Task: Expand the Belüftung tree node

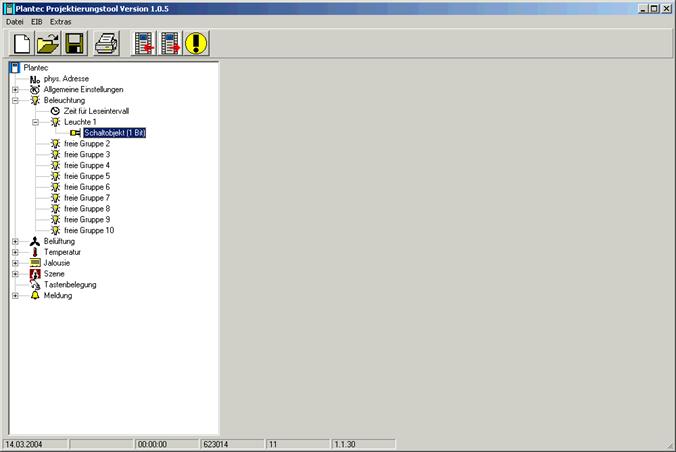Action: click(15, 241)
